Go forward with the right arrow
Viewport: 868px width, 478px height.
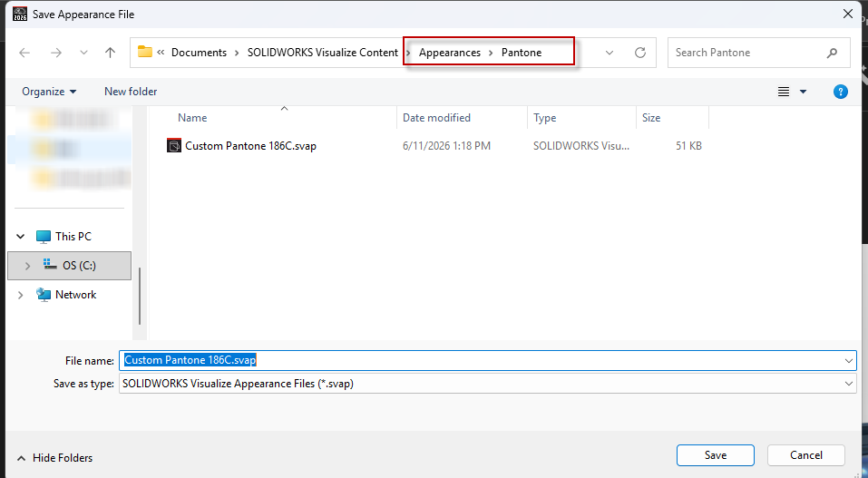pyautogui.click(x=56, y=53)
